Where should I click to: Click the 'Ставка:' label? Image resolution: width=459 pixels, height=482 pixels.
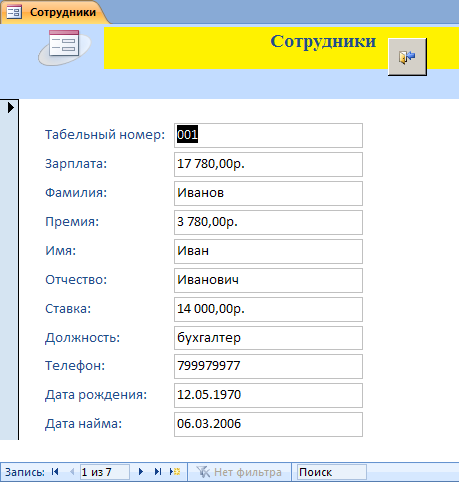68,309
